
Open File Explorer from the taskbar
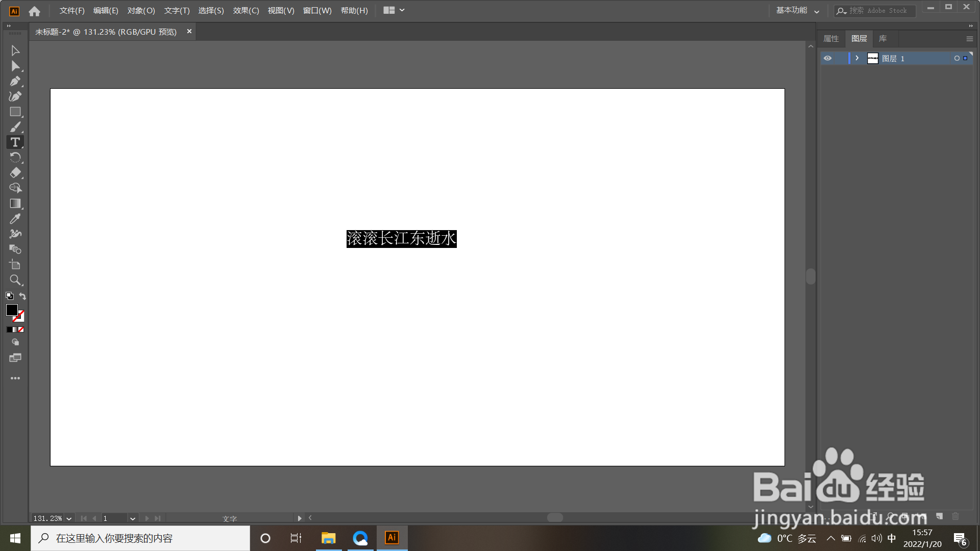pos(328,538)
